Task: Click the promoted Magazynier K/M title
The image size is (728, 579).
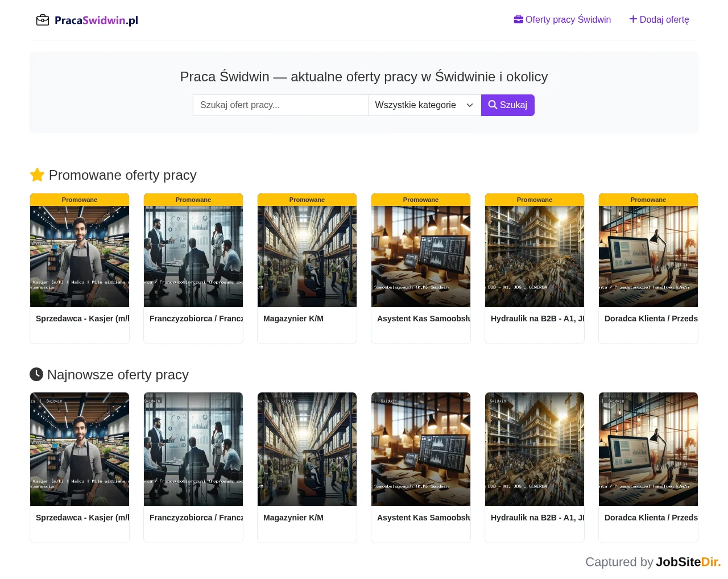Action: (x=293, y=319)
